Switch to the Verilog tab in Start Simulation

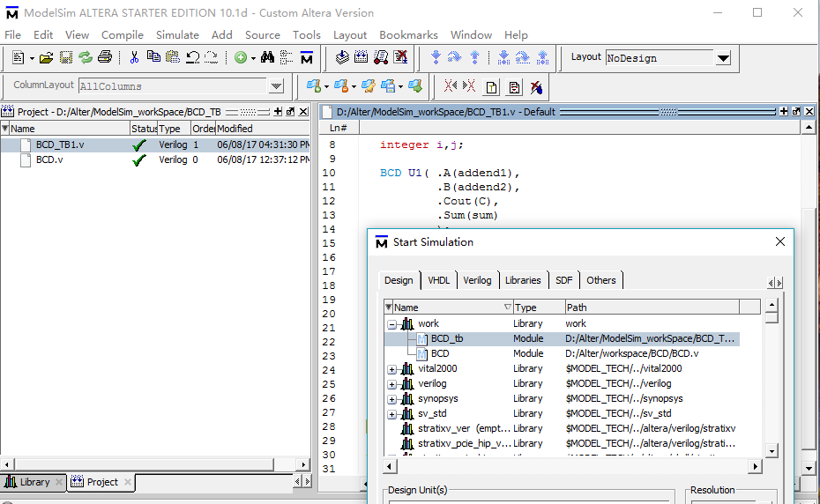coord(477,280)
